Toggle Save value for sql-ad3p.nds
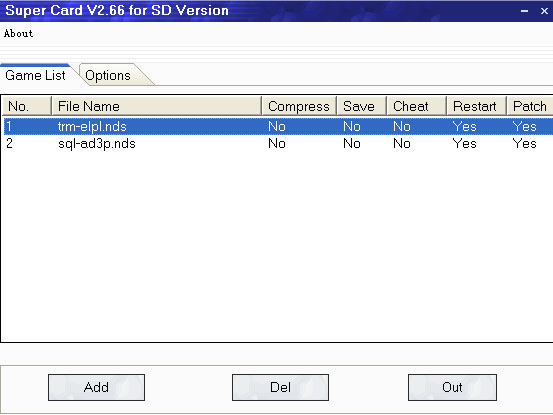The height and width of the screenshot is (415, 553). pos(352,144)
